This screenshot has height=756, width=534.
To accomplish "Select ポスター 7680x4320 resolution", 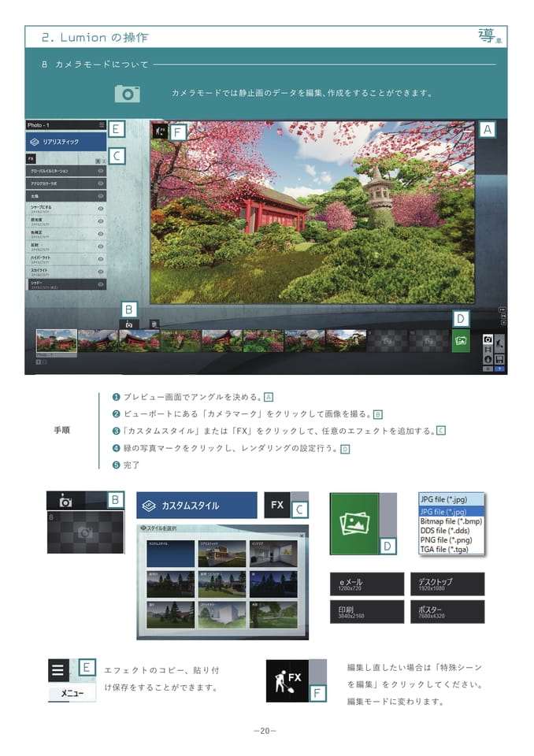I will click(447, 612).
